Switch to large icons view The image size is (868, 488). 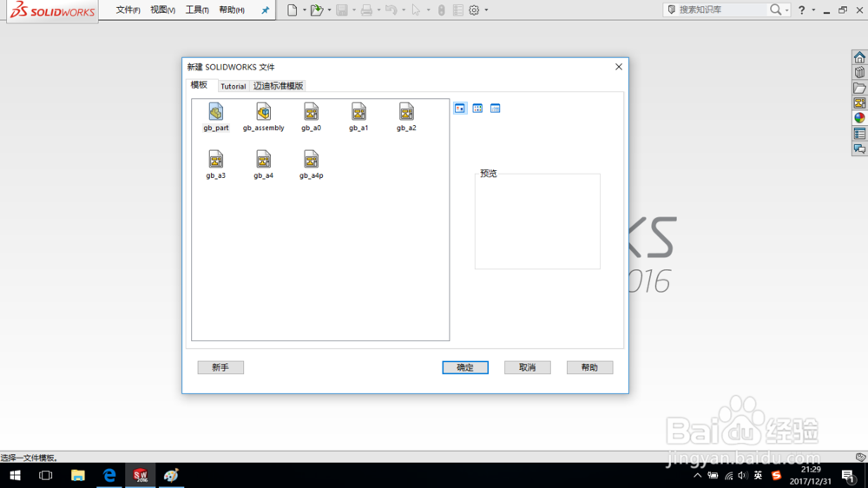[460, 109]
